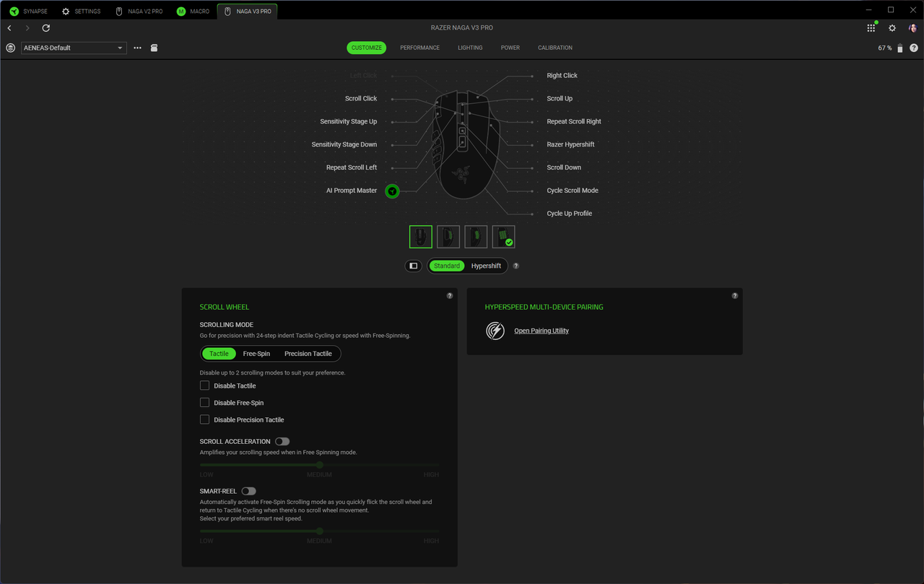Edit Scroll Down assignment
924x584 pixels.
click(564, 167)
